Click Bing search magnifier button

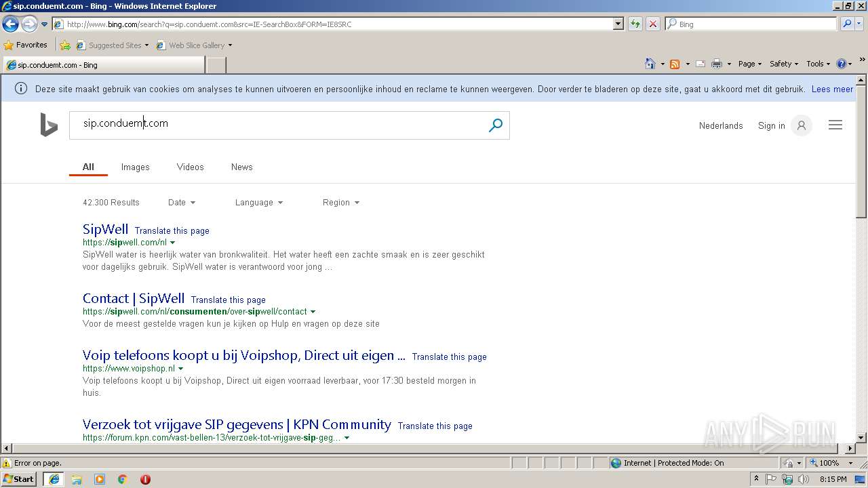[x=496, y=125]
